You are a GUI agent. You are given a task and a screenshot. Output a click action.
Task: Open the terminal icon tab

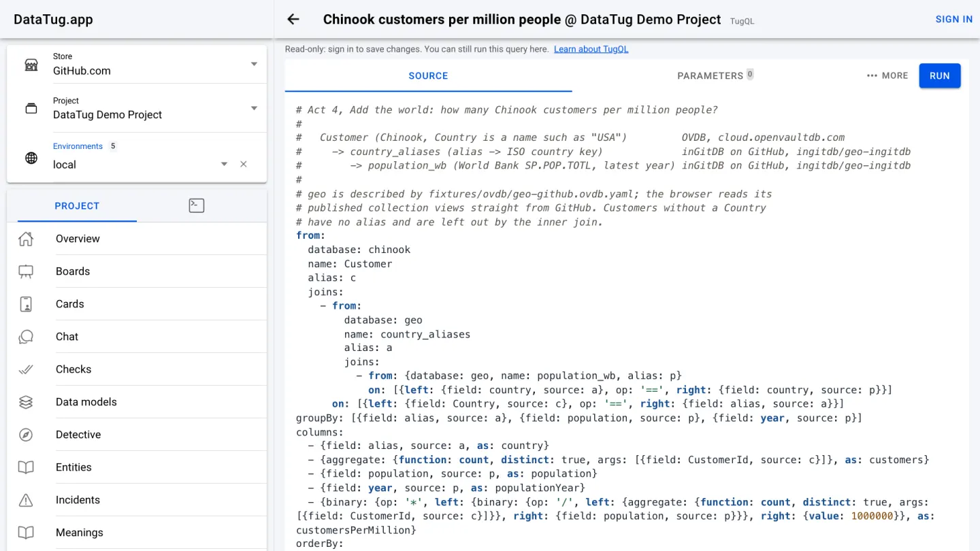point(197,205)
